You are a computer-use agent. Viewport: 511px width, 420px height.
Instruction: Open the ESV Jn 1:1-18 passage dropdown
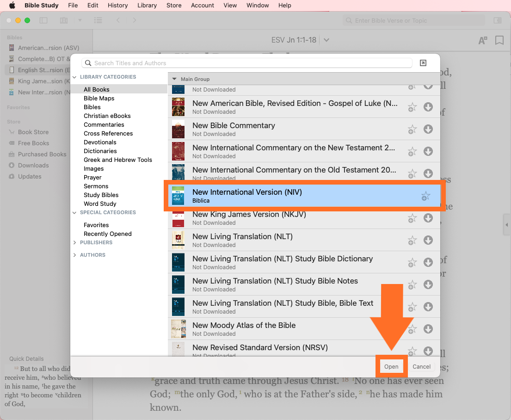[326, 40]
